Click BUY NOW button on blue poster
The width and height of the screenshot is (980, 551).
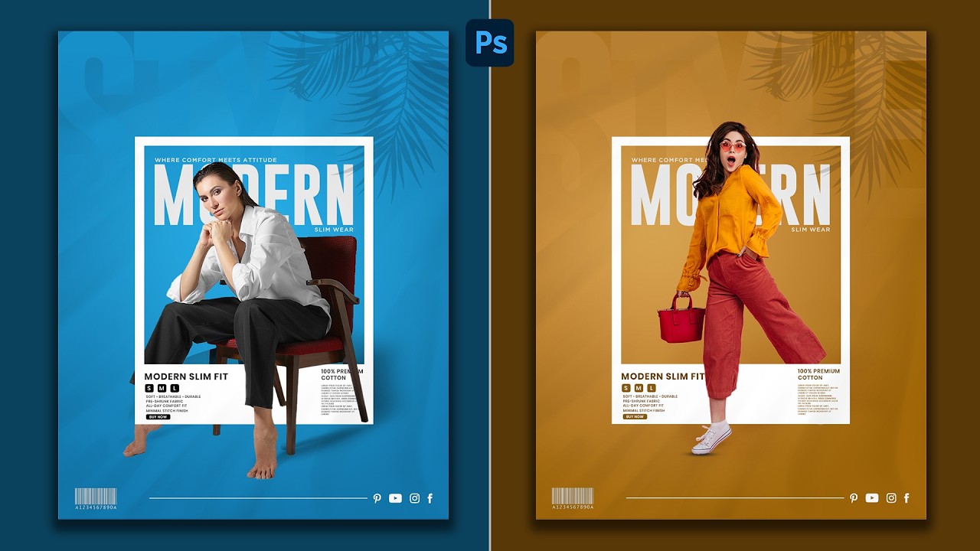pos(158,417)
